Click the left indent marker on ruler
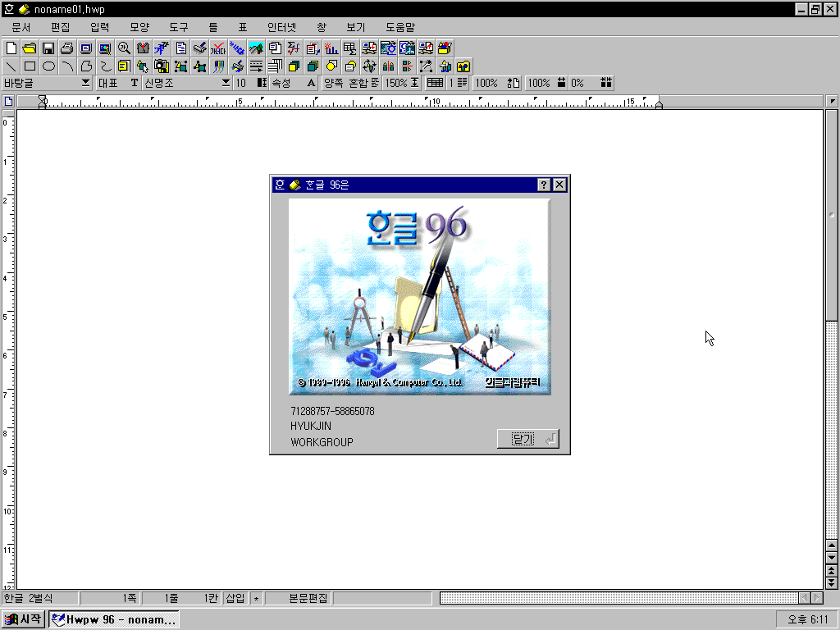The width and height of the screenshot is (840, 630). point(43,102)
